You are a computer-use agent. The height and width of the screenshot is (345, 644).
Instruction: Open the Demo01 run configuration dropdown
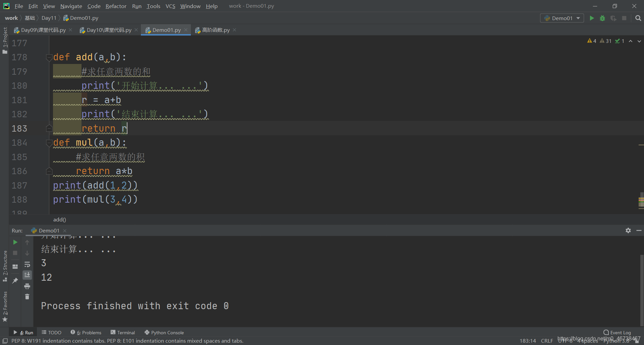tap(562, 18)
